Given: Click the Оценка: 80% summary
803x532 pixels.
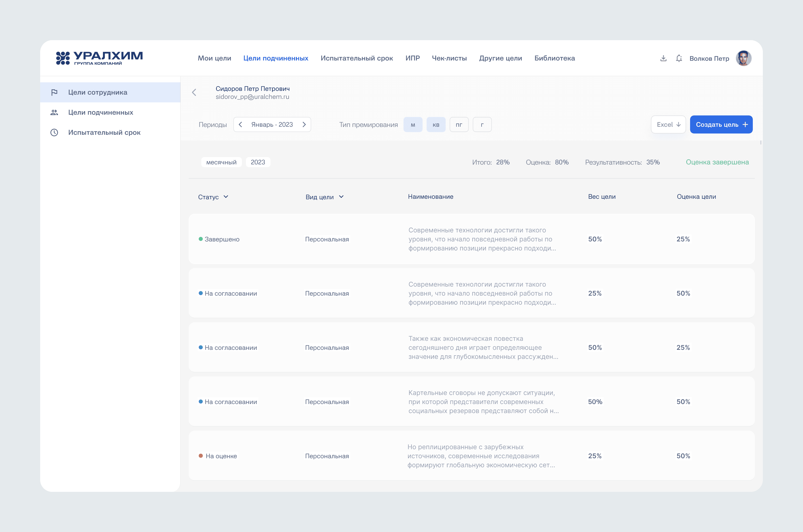Looking at the screenshot, I should pos(547,162).
